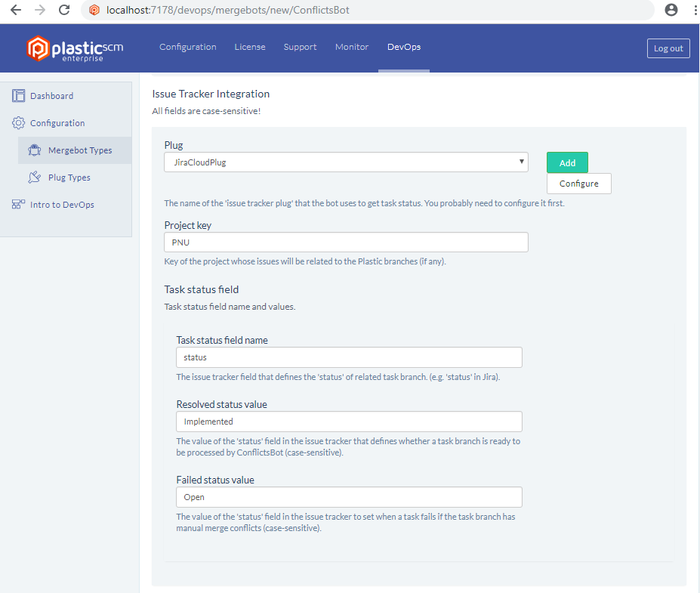
Task: Reload the page with refresh icon
Action: pos(64,10)
